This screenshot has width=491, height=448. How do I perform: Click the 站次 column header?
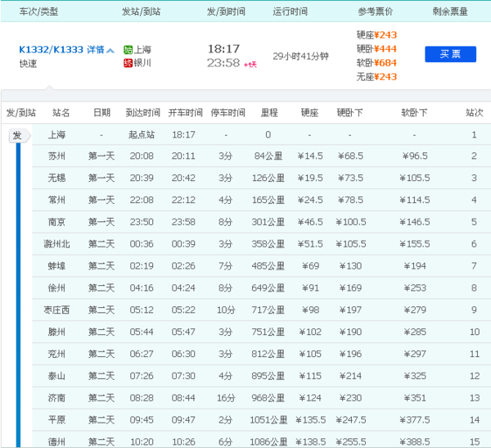(x=475, y=112)
